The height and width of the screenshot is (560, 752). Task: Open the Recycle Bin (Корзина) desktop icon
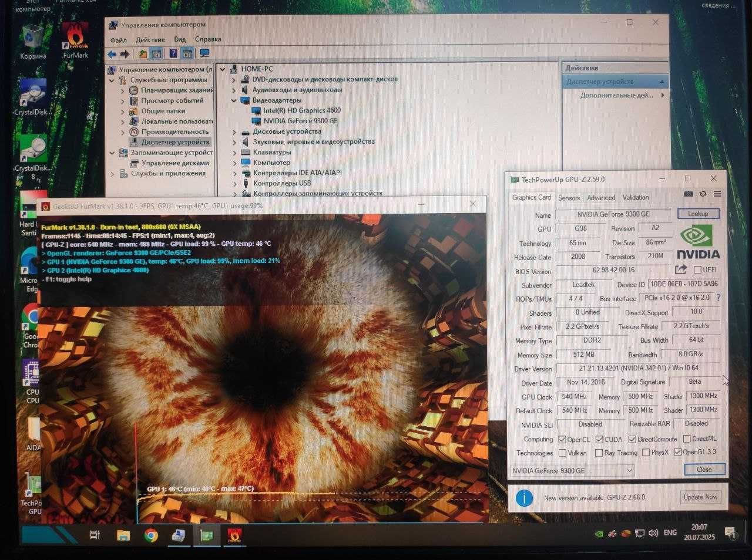(x=33, y=41)
